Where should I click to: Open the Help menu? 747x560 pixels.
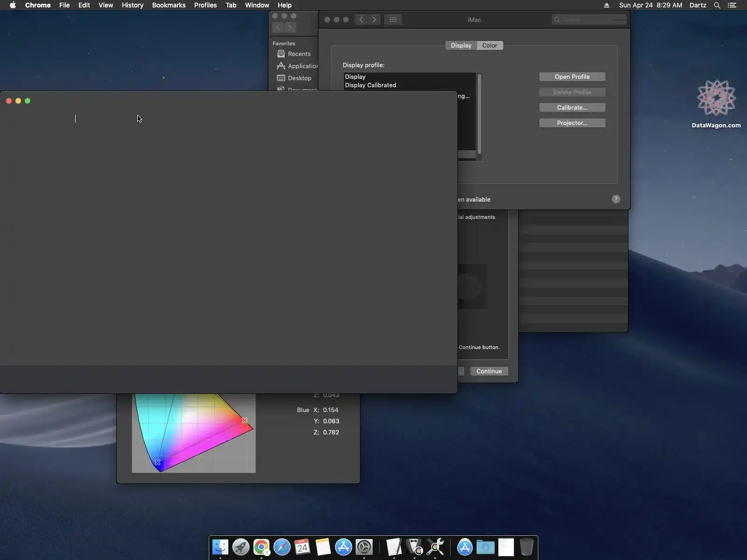pyautogui.click(x=284, y=5)
